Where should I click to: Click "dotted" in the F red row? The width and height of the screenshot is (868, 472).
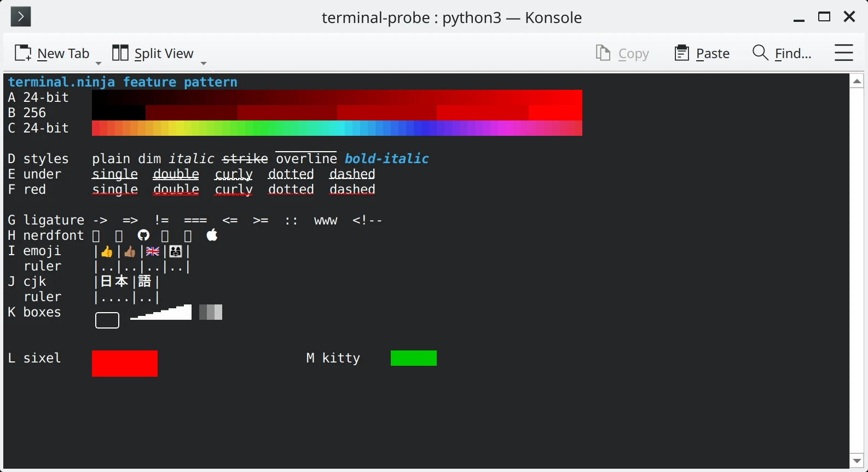tap(291, 189)
